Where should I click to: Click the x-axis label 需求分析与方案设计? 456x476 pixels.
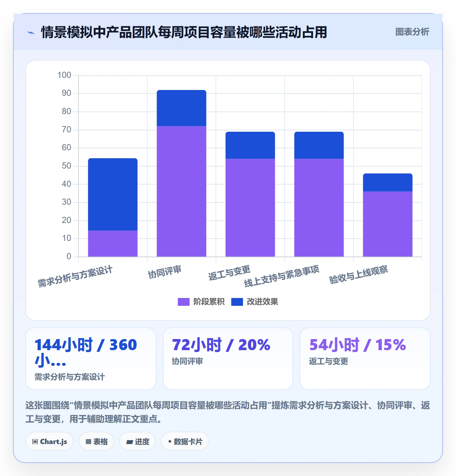[x=75, y=276]
